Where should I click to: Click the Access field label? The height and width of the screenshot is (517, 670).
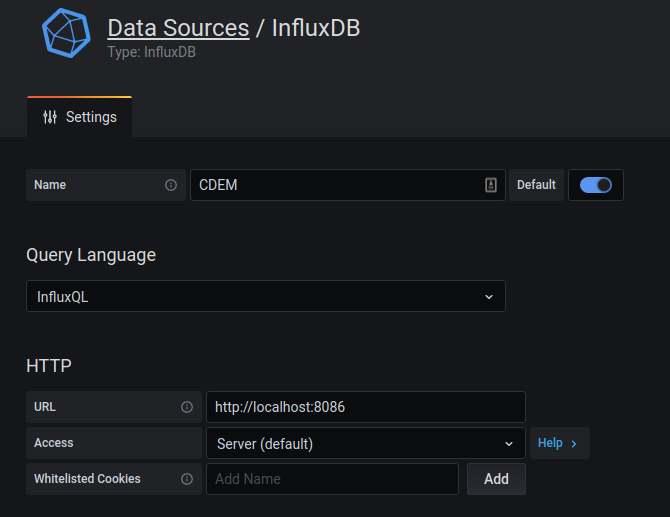point(54,443)
